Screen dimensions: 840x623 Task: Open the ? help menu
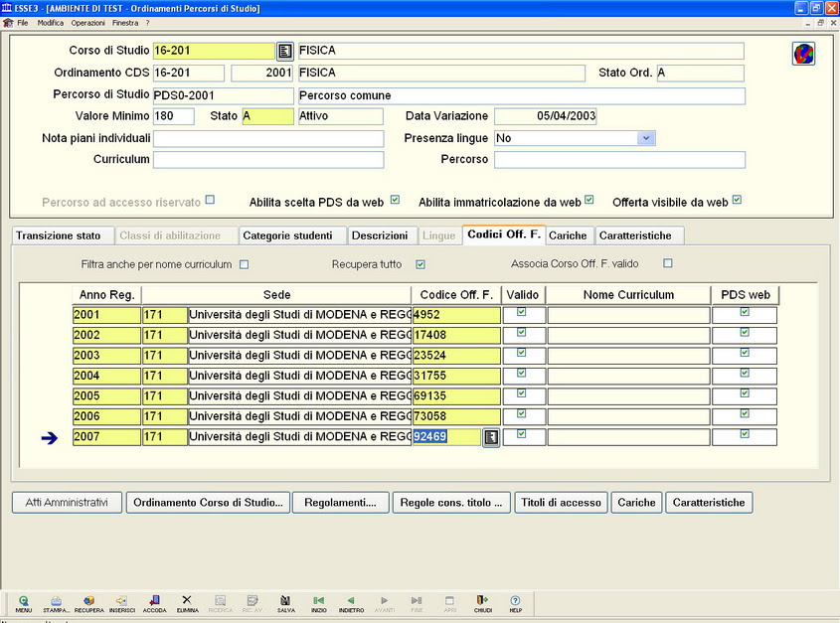147,23
